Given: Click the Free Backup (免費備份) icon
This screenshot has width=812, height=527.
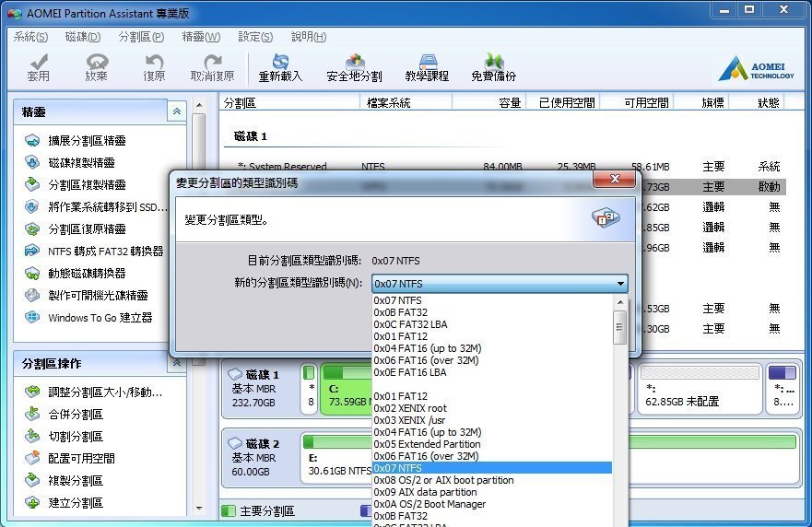Looking at the screenshot, I should tap(493, 68).
